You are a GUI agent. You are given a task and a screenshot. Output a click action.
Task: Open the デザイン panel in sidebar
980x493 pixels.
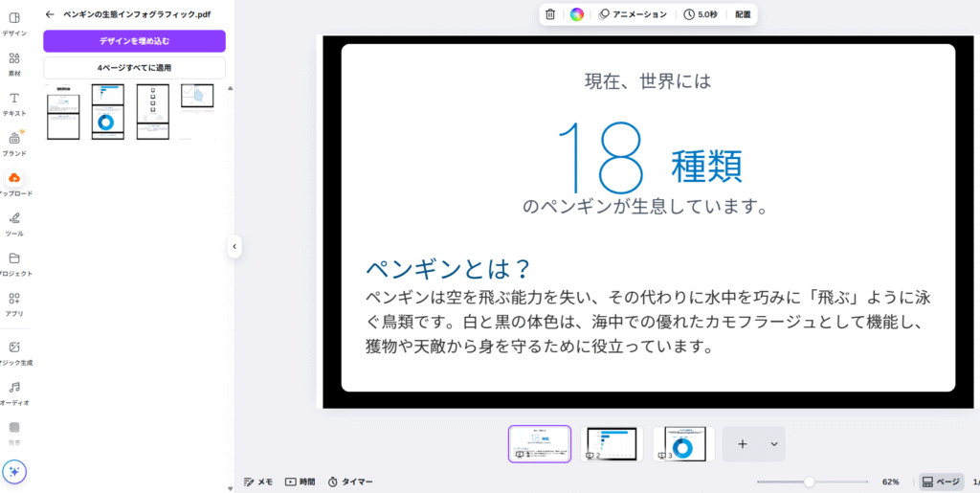[x=14, y=23]
